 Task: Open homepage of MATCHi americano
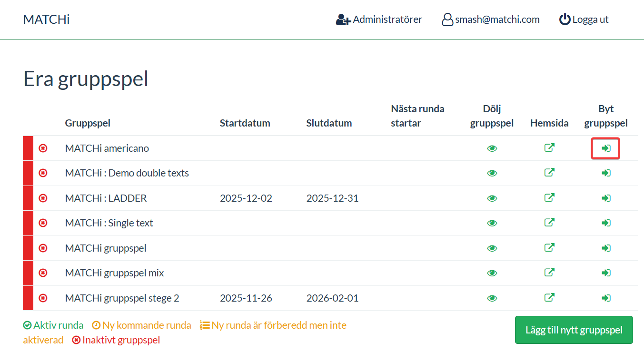(549, 148)
